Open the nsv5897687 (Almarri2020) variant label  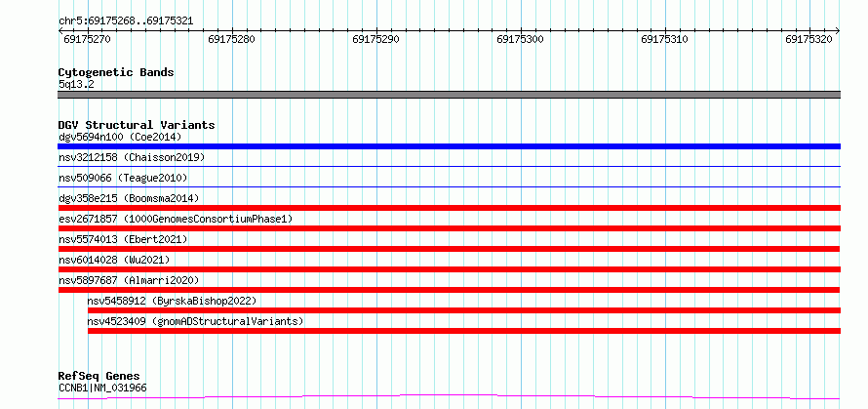[129, 280]
